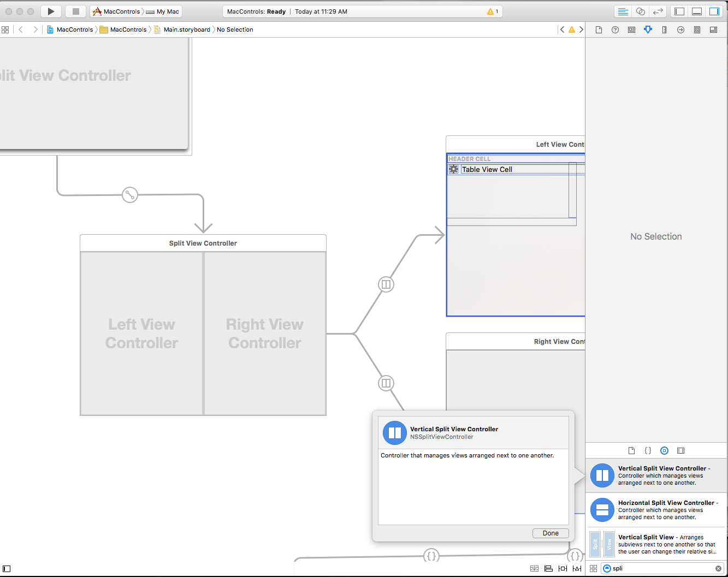
Task: Open the File inspector
Action: 599,29
